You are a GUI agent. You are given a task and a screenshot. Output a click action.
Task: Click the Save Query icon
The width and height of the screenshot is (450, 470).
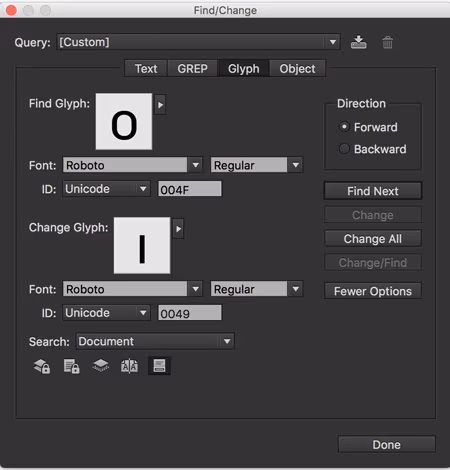(358, 42)
